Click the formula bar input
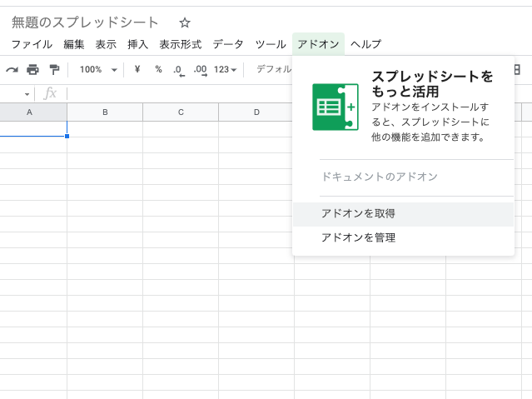 [x=180, y=94]
